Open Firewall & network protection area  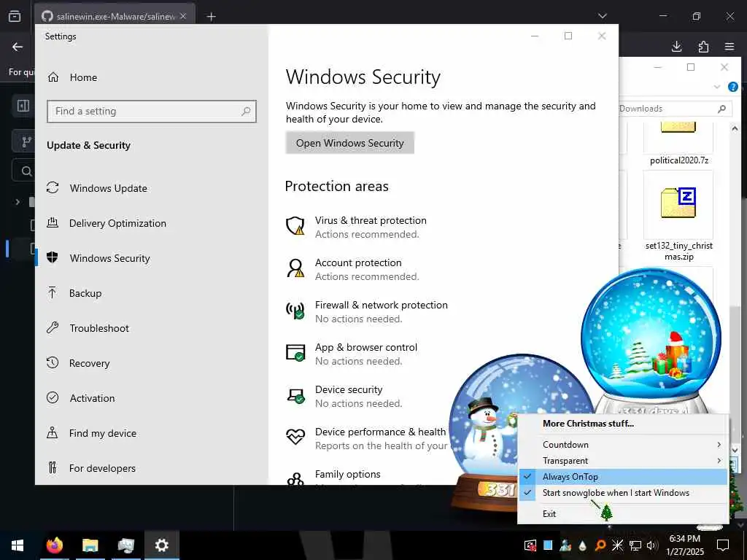pyautogui.click(x=367, y=312)
